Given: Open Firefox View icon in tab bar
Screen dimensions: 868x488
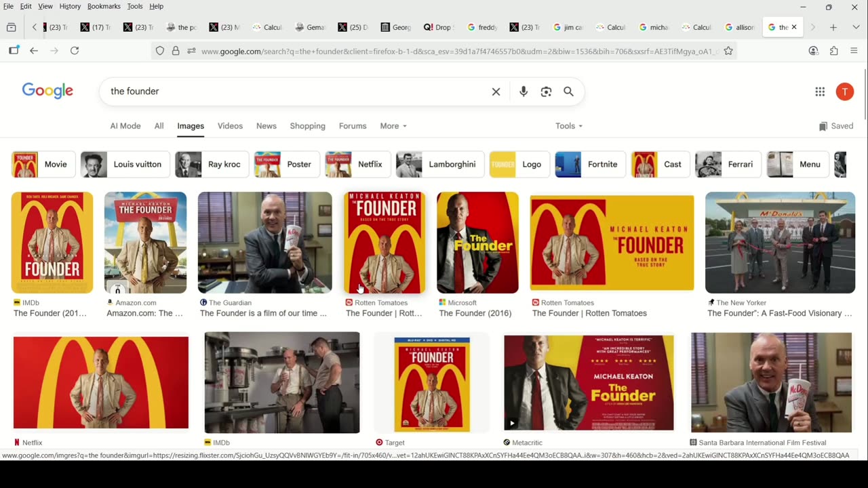Looking at the screenshot, I should [11, 27].
